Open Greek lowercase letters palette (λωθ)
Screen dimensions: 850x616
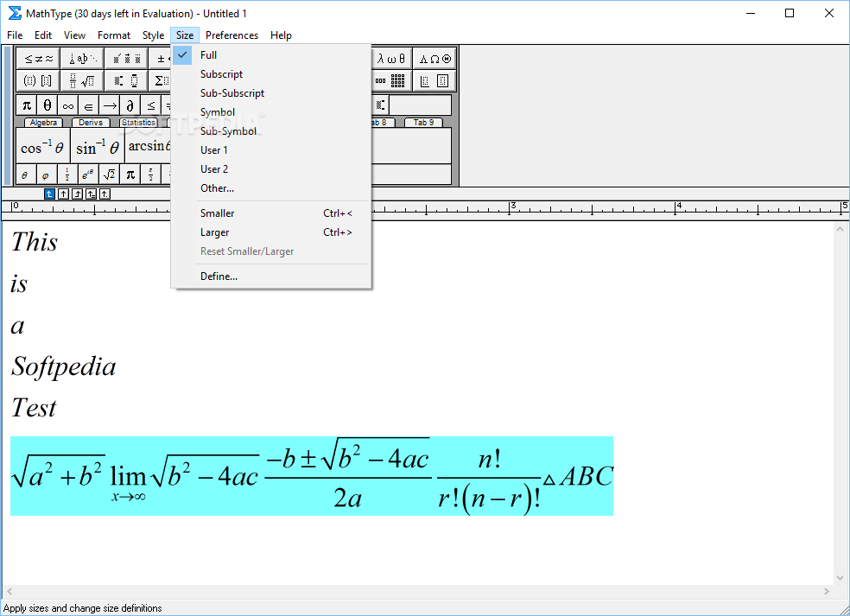(390, 59)
